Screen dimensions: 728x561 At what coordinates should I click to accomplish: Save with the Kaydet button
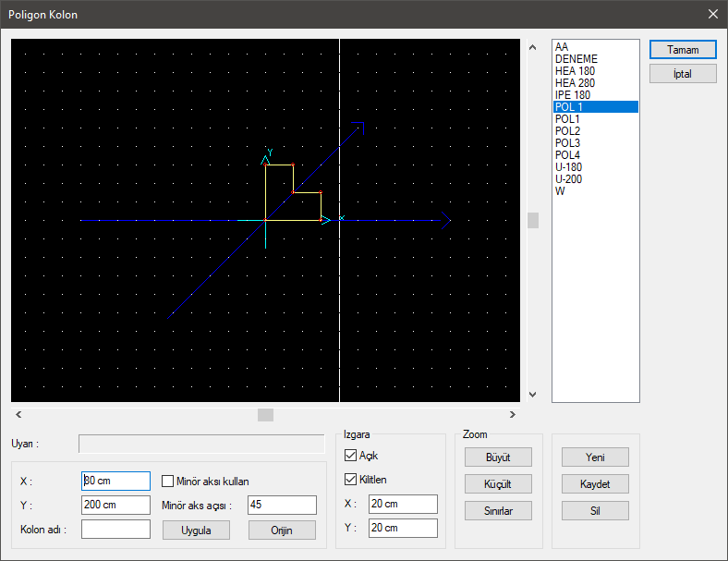(595, 484)
